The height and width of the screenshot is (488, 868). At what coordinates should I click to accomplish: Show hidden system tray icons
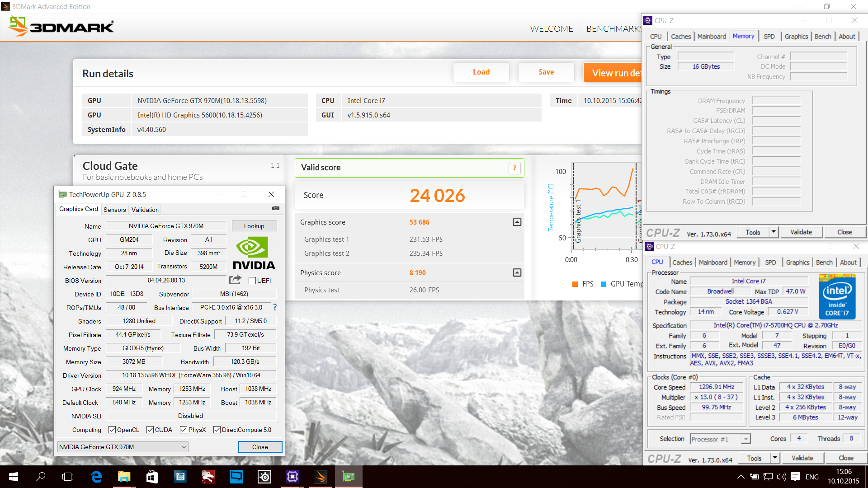point(741,477)
